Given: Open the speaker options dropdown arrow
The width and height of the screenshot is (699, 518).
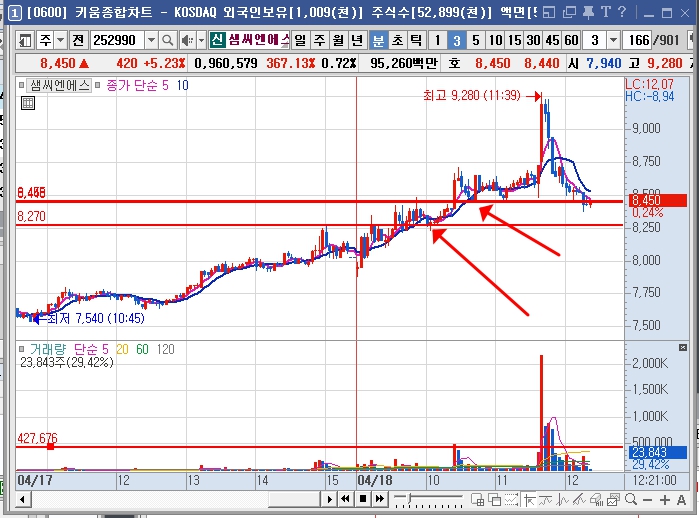Looking at the screenshot, I should (x=201, y=41).
